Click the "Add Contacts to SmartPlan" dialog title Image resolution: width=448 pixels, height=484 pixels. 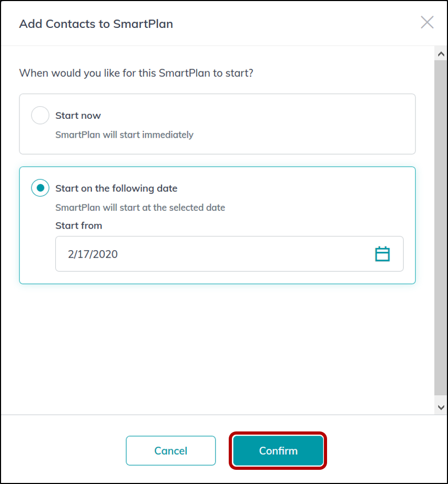(96, 24)
